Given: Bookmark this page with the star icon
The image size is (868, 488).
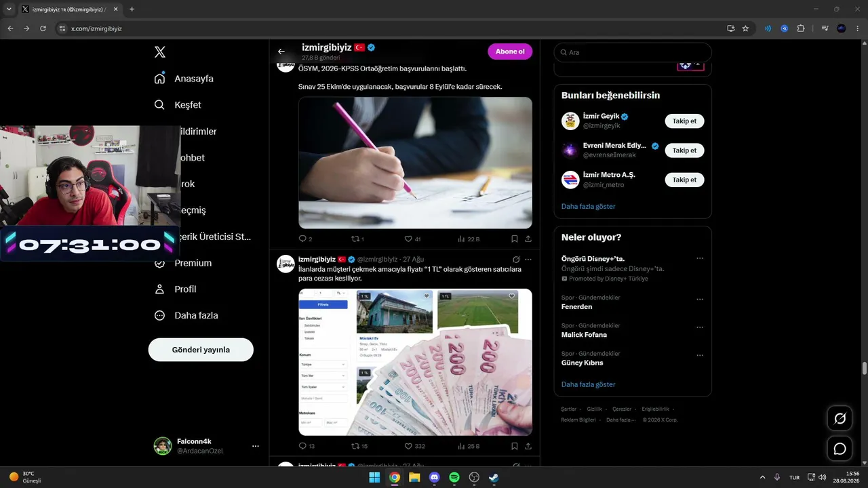Looking at the screenshot, I should 745,28.
